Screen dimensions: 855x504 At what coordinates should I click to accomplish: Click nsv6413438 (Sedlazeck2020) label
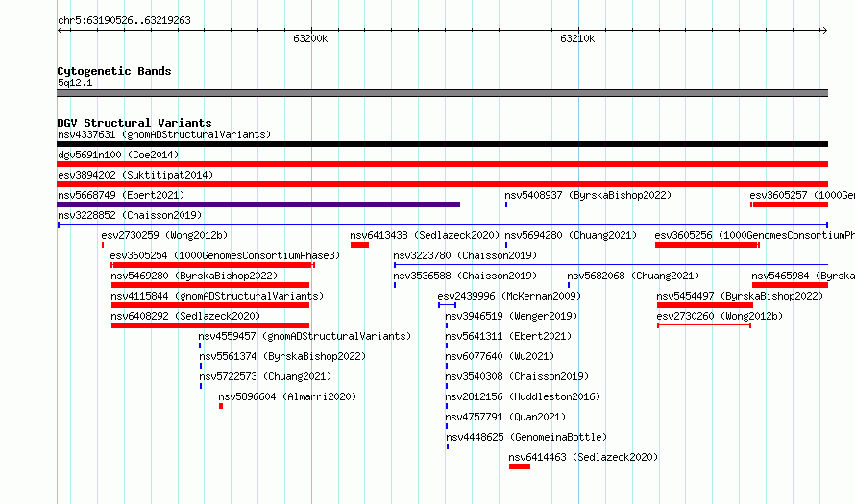425,235
